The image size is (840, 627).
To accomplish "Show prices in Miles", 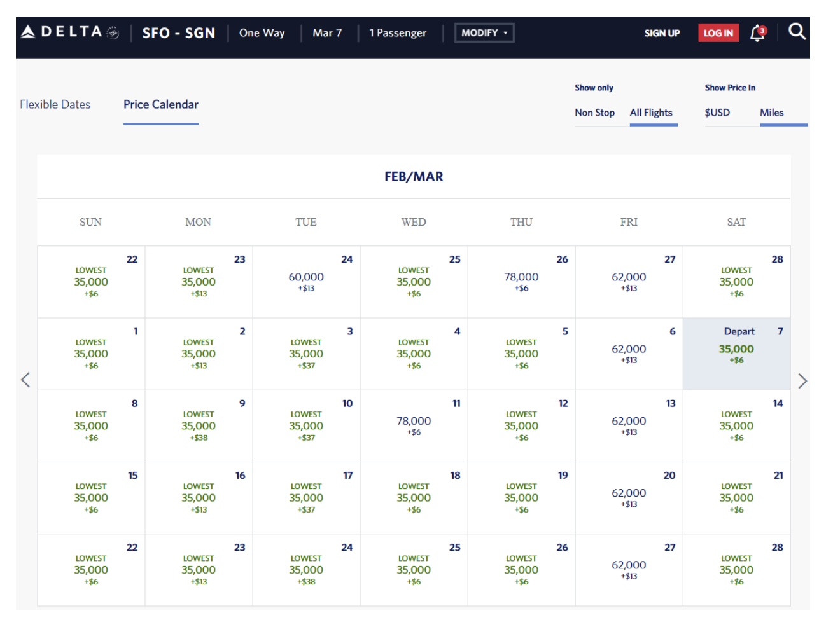I will coord(771,113).
